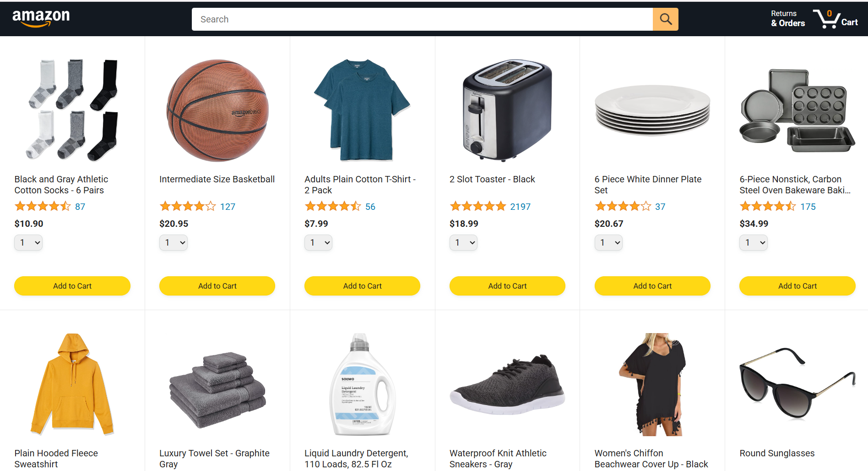
Task: Click the Round Sunglasses product image
Action: coord(797,383)
